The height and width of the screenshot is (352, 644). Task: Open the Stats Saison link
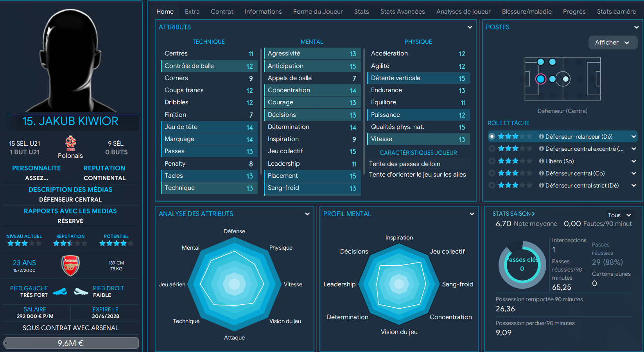(513, 214)
